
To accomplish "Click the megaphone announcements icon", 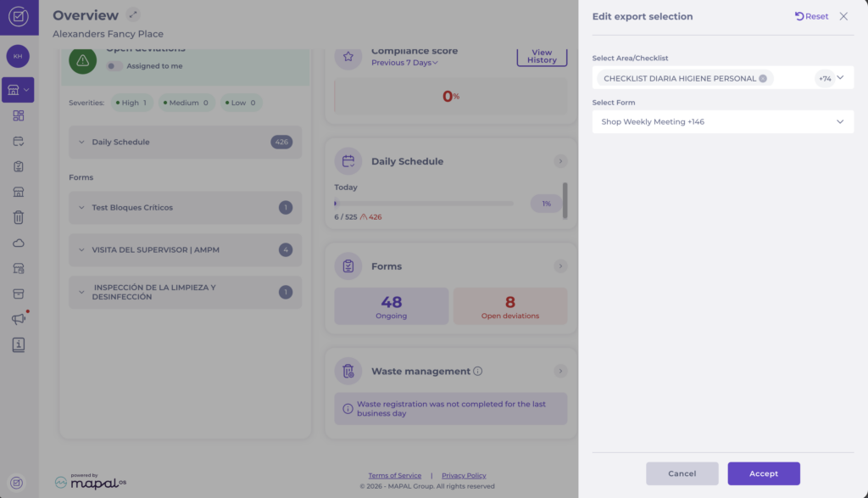I will tap(19, 319).
